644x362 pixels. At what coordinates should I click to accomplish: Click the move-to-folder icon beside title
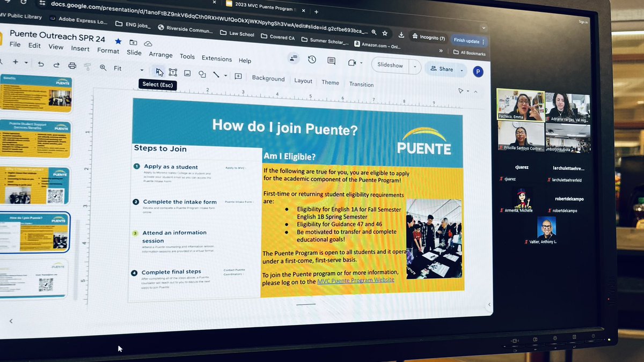click(x=133, y=42)
